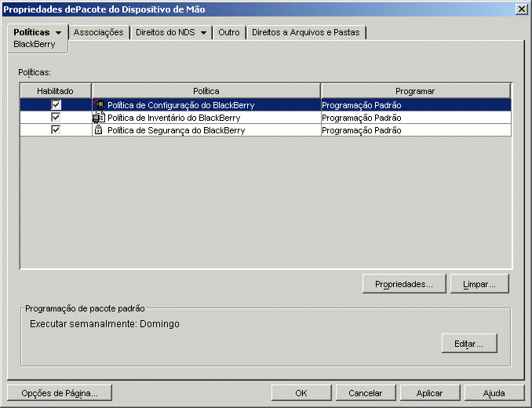
Task: Disable the Política de Segurança checkbox
Action: point(56,130)
